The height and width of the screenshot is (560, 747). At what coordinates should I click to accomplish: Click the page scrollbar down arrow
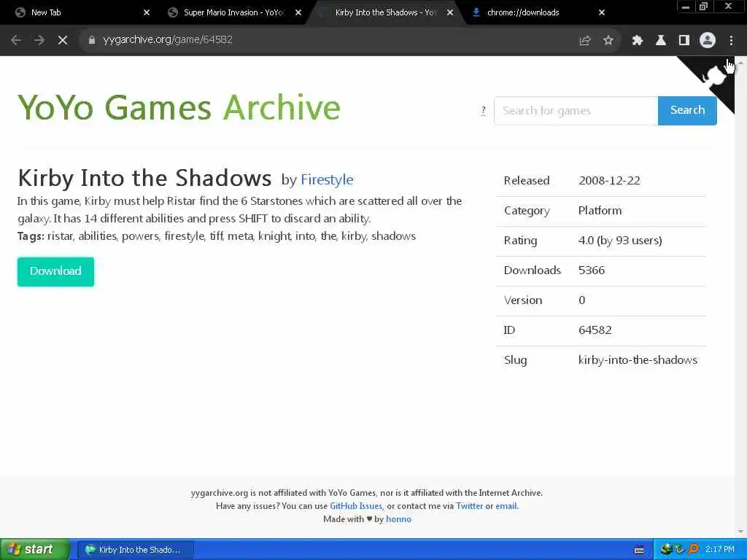740,532
